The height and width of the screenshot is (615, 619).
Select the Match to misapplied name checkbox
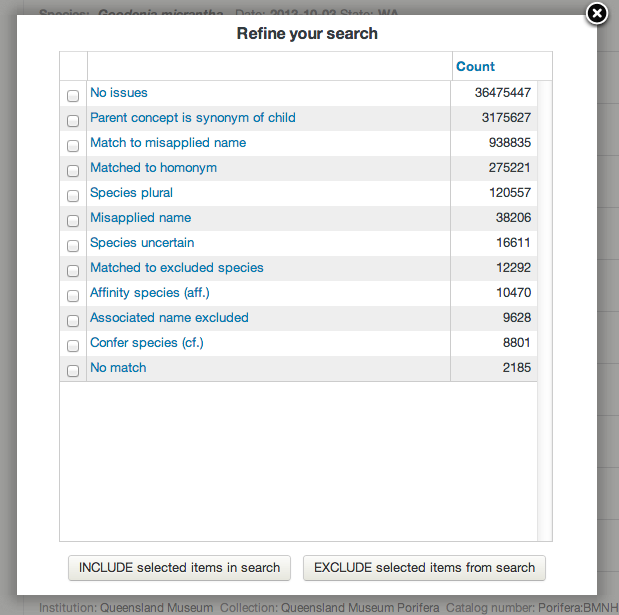pyautogui.click(x=73, y=146)
